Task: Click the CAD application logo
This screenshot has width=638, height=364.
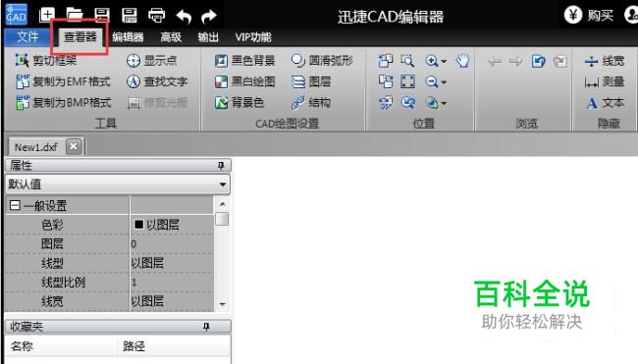Action: click(x=17, y=15)
